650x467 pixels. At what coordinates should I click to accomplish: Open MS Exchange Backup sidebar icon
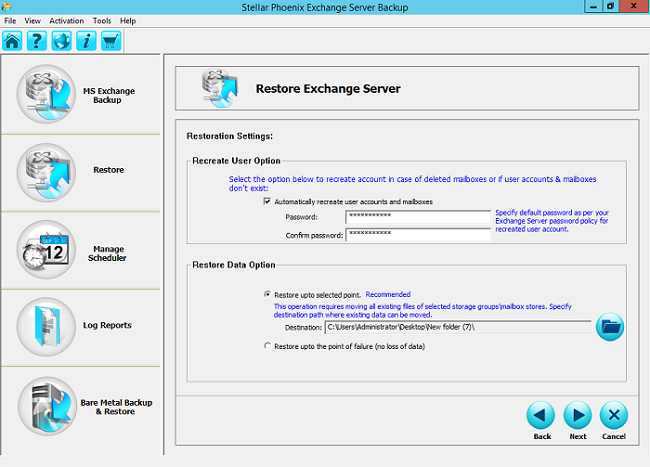pos(46,94)
